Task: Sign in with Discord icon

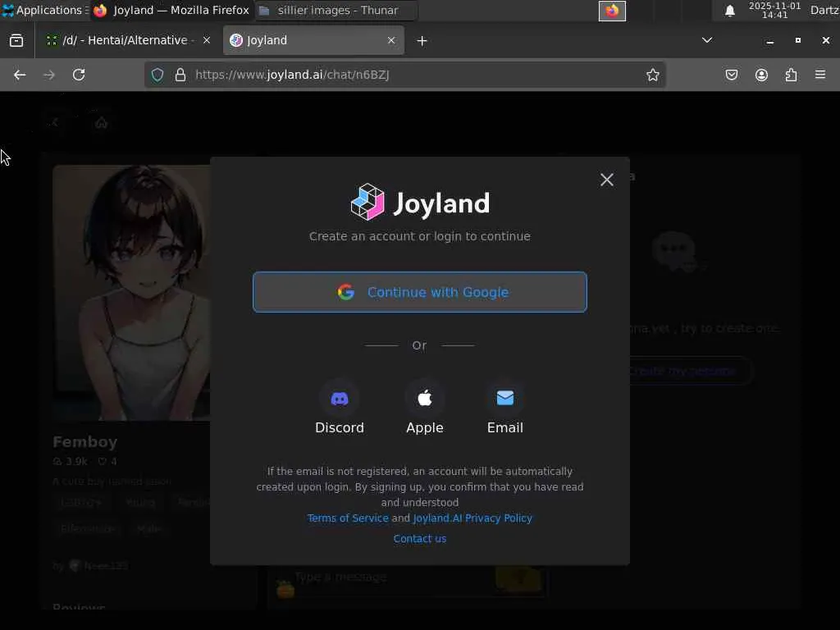Action: [x=339, y=399]
